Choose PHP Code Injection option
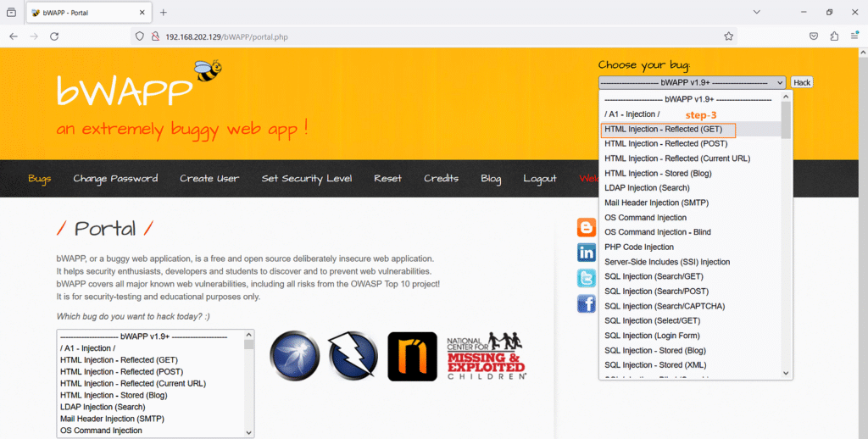Screen dimensions: 868x439 click(690, 247)
